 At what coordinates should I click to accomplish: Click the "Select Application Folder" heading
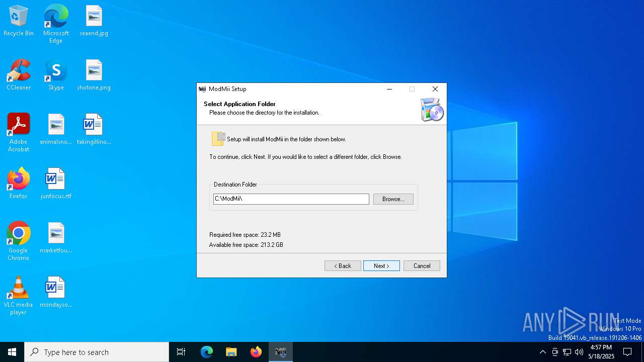239,104
